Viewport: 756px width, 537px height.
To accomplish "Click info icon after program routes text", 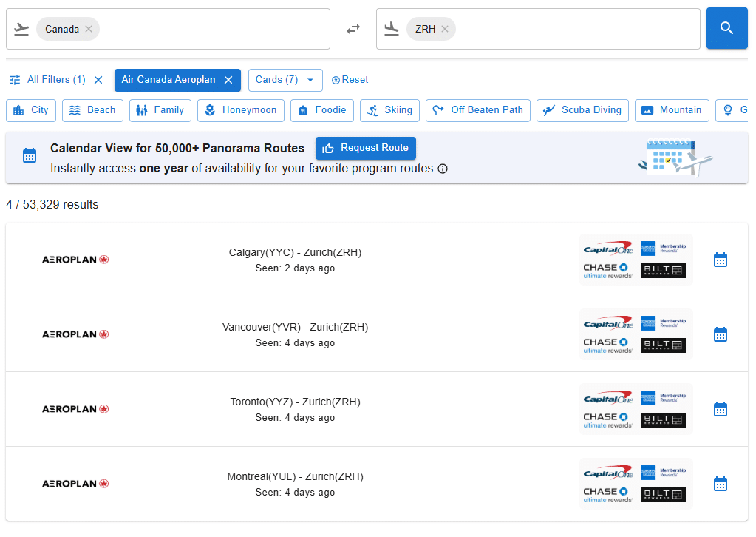I will click(443, 169).
